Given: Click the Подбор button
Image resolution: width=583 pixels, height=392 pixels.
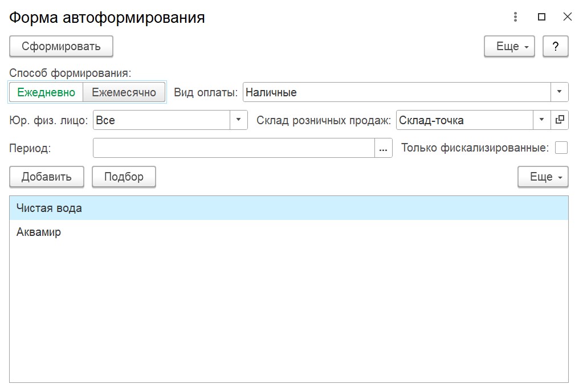Looking at the screenshot, I should point(124,177).
